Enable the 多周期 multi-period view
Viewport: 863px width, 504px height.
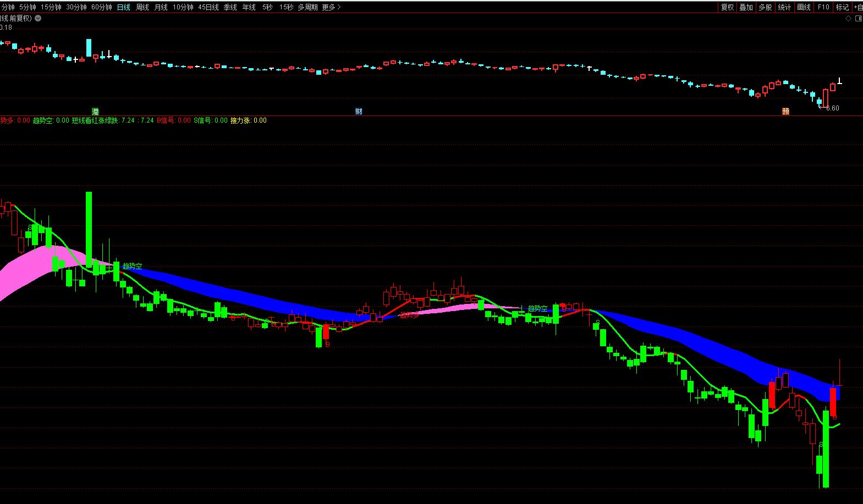click(x=307, y=7)
